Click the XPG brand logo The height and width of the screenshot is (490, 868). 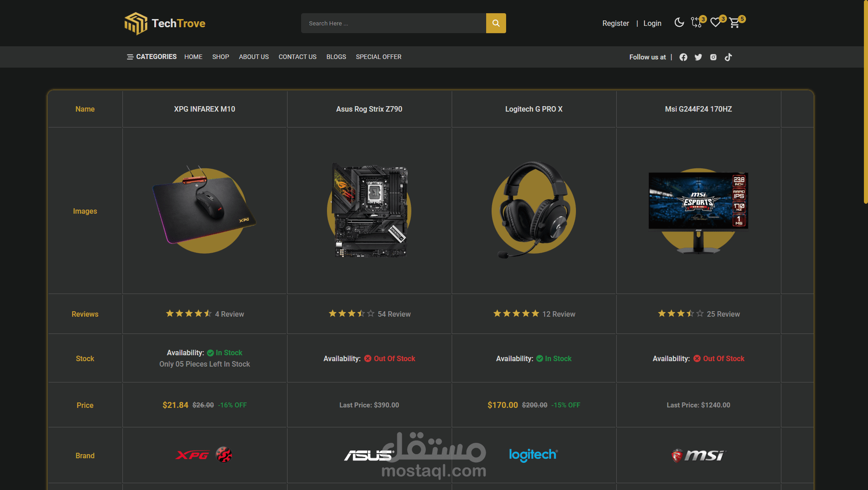pyautogui.click(x=192, y=455)
